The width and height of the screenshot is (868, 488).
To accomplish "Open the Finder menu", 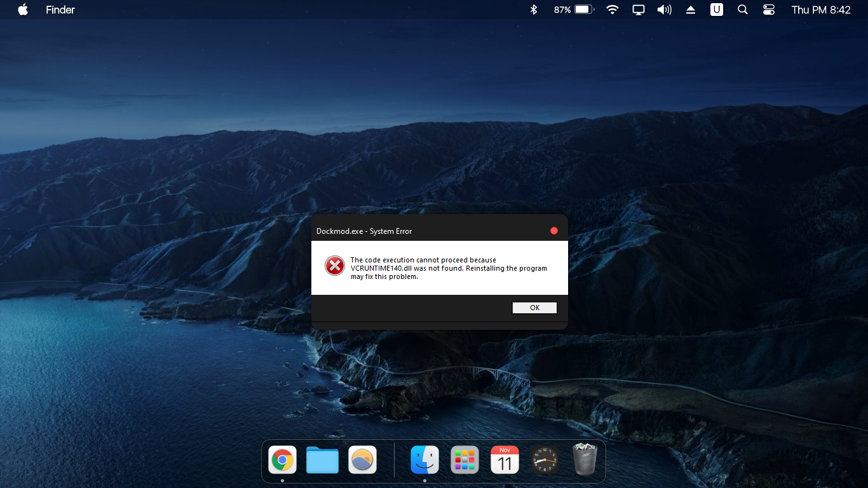I will [60, 10].
